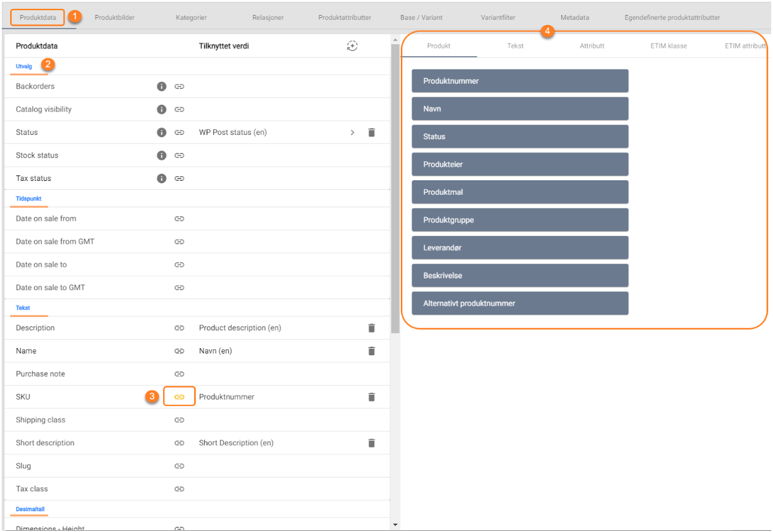The height and width of the screenshot is (532, 773).
Task: Click the link icon in the Name row
Action: pos(179,351)
